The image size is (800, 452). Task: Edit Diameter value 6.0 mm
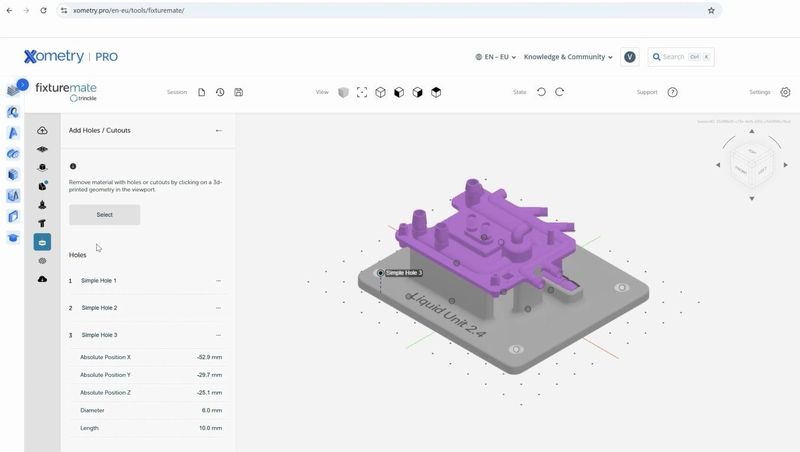212,410
